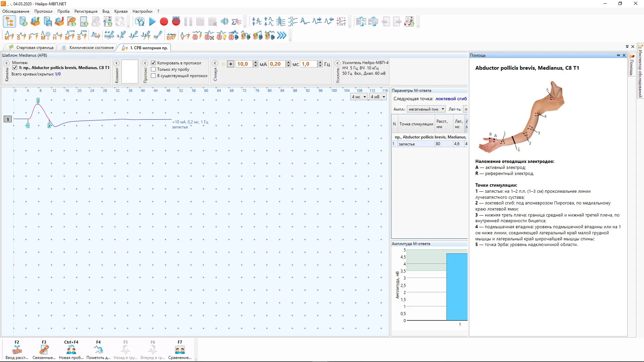Click F2 distance input button
The width and height of the screenshot is (644, 362).
[x=17, y=350]
